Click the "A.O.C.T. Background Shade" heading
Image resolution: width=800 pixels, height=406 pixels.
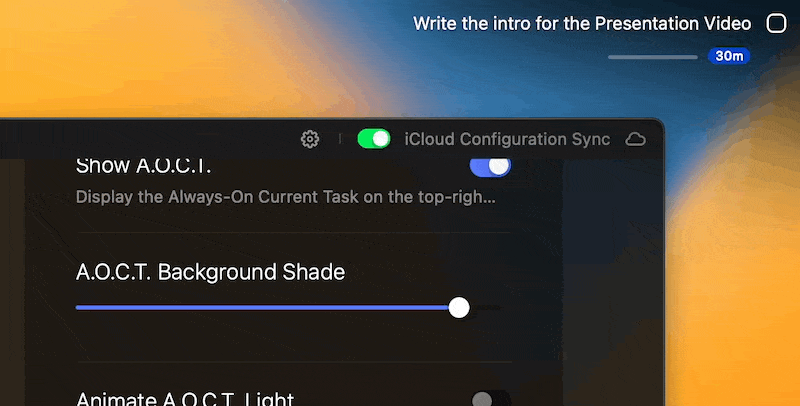tap(210, 272)
